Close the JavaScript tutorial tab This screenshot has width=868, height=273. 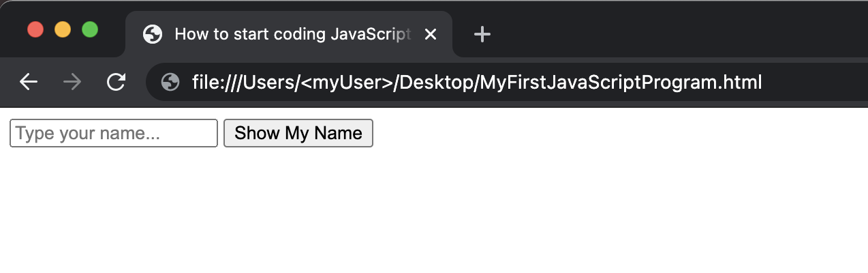pyautogui.click(x=430, y=34)
